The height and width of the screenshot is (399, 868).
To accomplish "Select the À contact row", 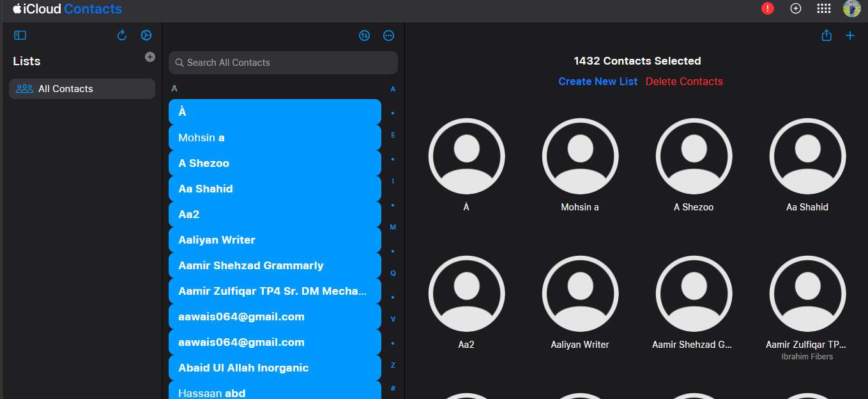I will pyautogui.click(x=275, y=112).
